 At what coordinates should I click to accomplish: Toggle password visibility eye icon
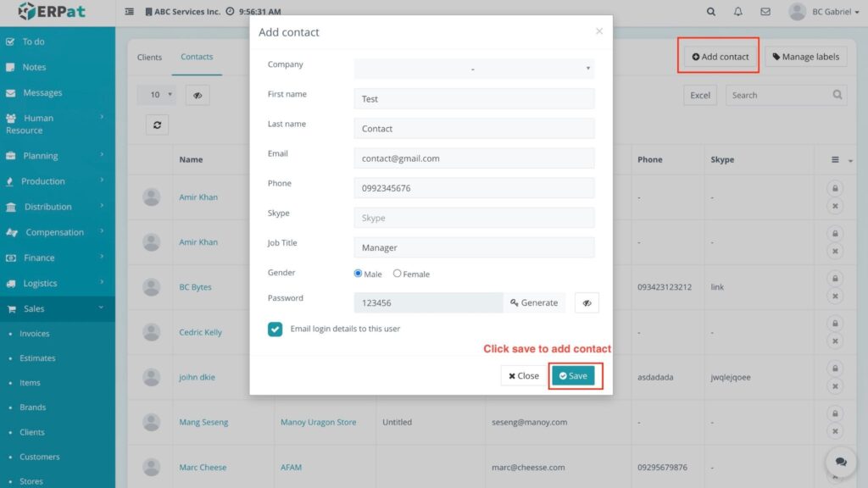[587, 302]
